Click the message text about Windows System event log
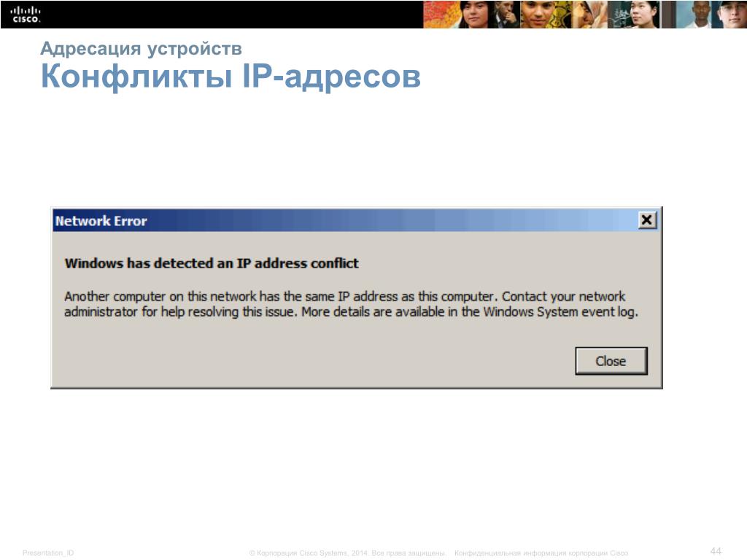This screenshot has height=560, width=747. click(351, 304)
